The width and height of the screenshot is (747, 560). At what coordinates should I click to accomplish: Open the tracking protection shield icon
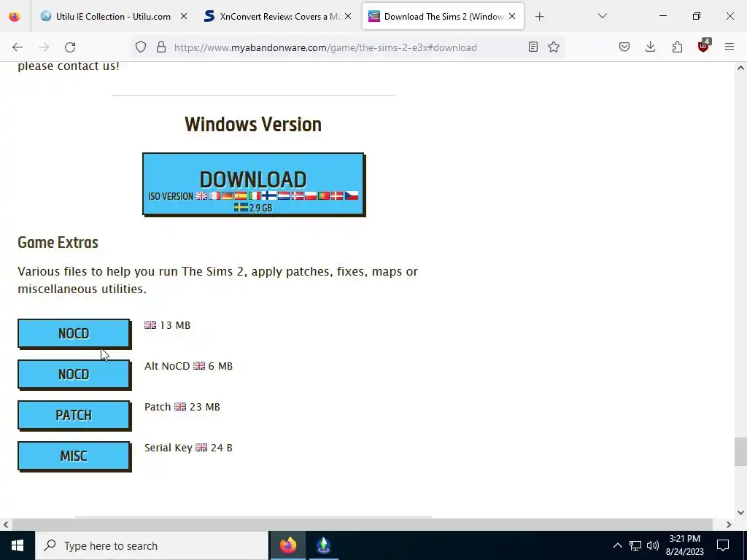coord(141,47)
